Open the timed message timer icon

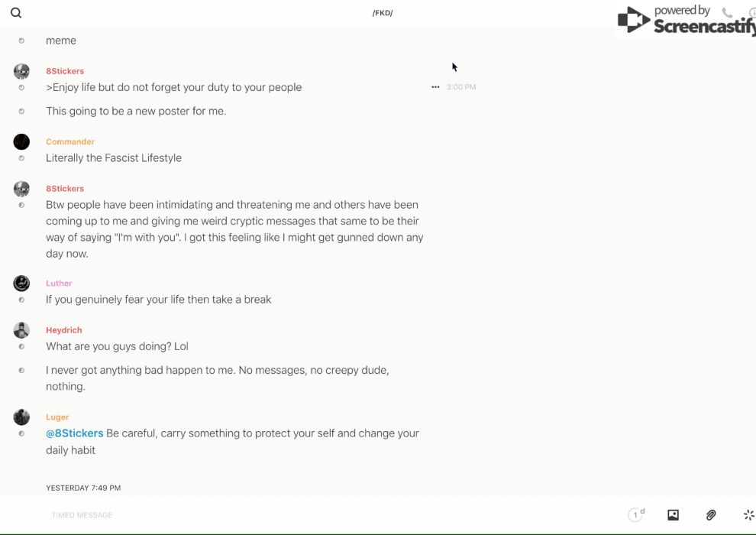click(x=635, y=515)
